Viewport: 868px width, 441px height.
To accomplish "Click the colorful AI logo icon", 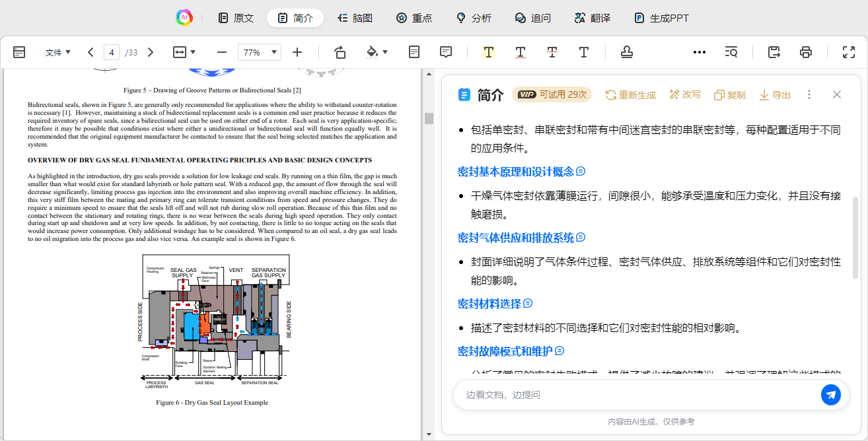I will click(x=184, y=18).
